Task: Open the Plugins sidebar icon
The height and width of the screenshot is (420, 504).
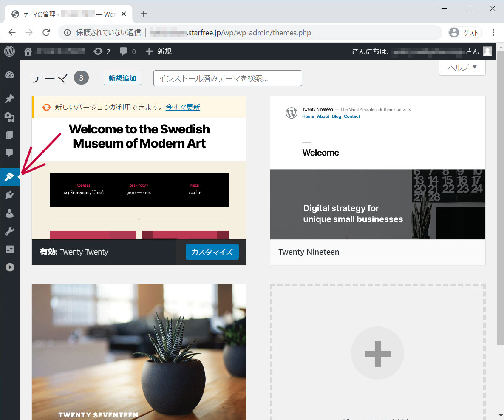Action: tap(10, 195)
